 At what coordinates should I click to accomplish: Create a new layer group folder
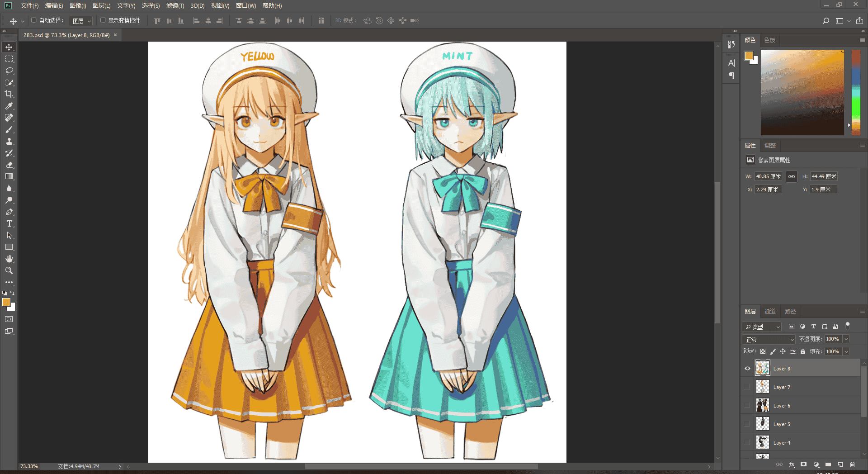tap(828, 465)
